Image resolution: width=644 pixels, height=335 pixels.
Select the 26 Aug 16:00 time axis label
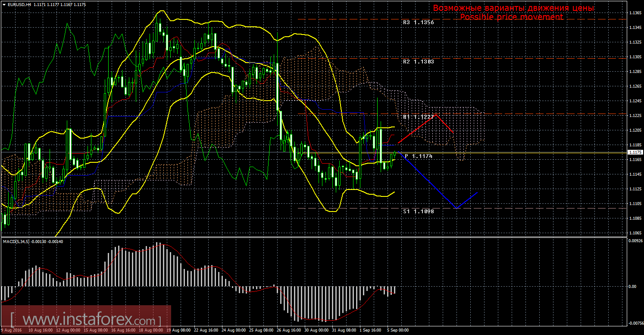click(288, 330)
